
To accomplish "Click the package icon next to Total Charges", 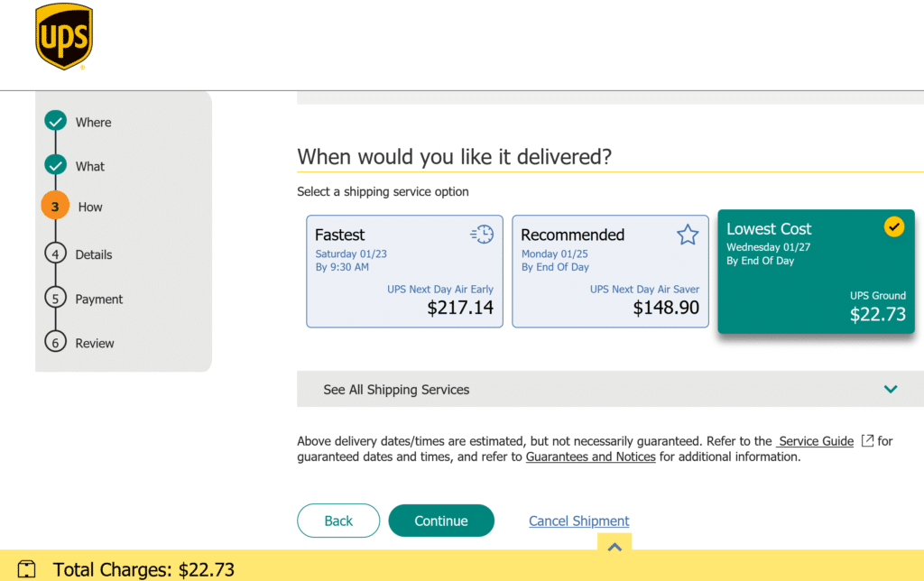I will [27, 569].
